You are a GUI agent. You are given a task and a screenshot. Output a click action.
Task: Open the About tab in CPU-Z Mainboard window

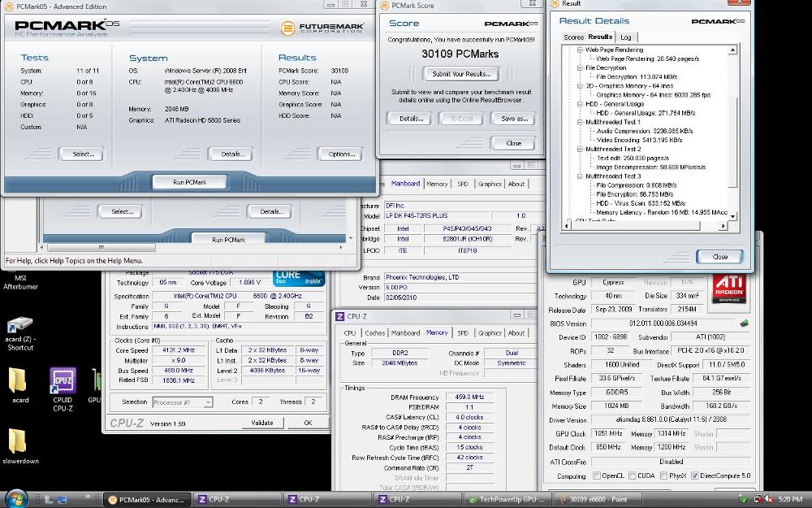516,184
